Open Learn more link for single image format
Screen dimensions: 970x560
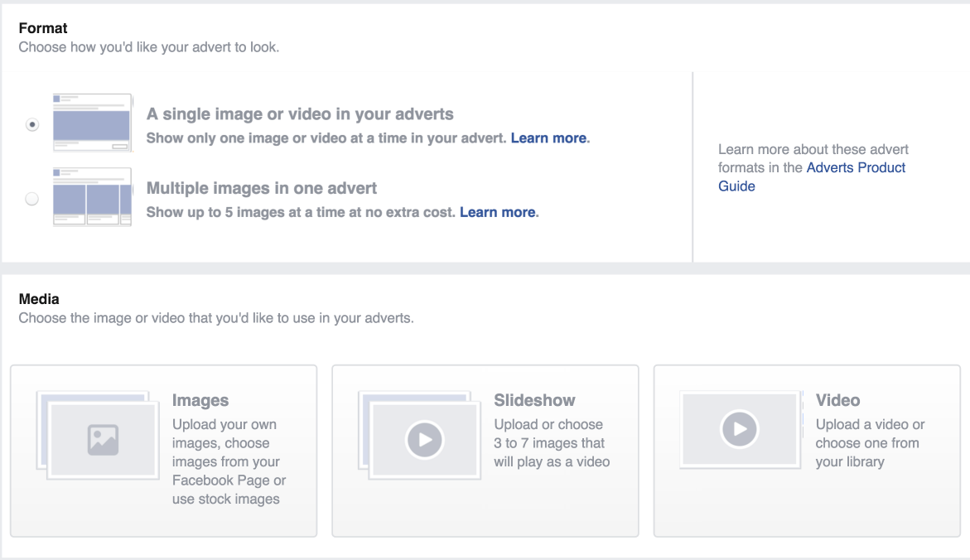pos(548,138)
